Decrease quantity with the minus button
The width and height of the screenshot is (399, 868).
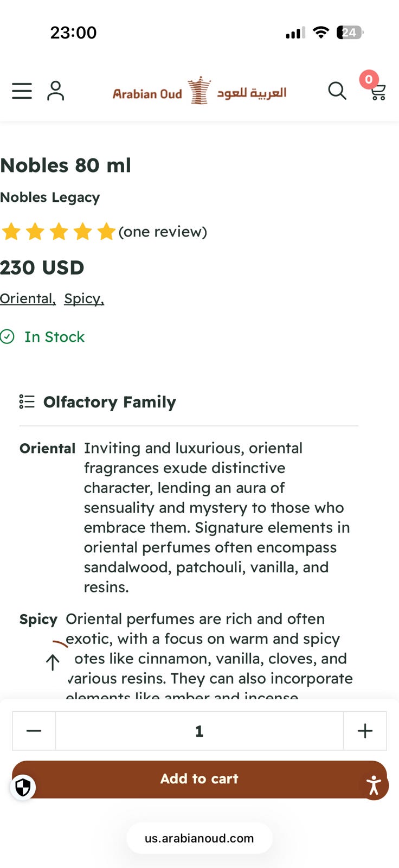pyautogui.click(x=34, y=731)
